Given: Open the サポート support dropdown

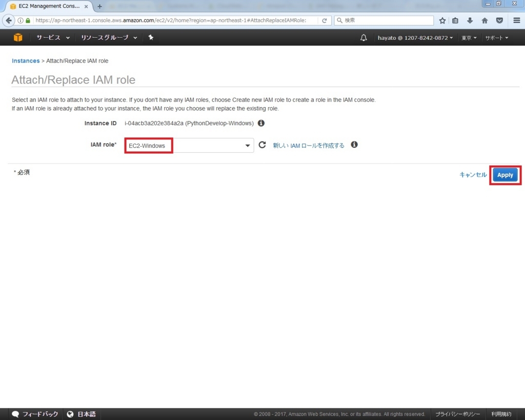Looking at the screenshot, I should pos(496,38).
